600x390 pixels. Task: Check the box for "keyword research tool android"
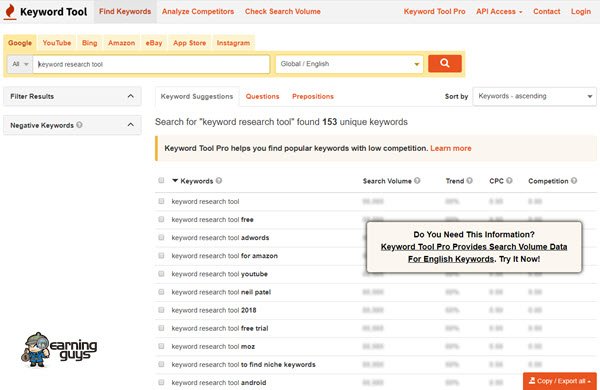click(161, 382)
